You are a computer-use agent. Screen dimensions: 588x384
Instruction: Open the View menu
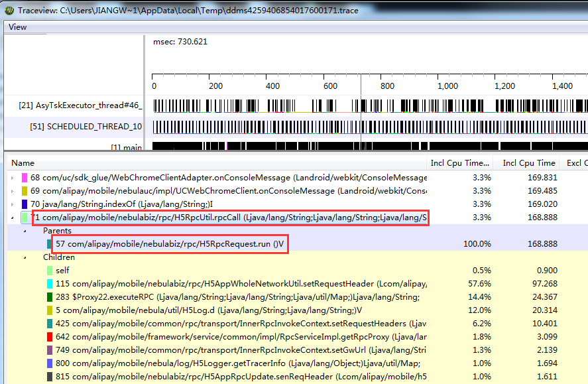pos(18,27)
